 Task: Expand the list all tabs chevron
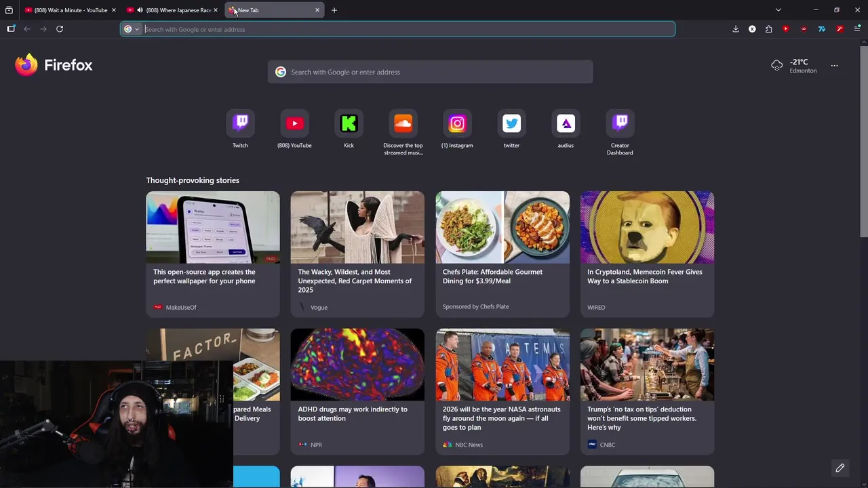point(778,10)
